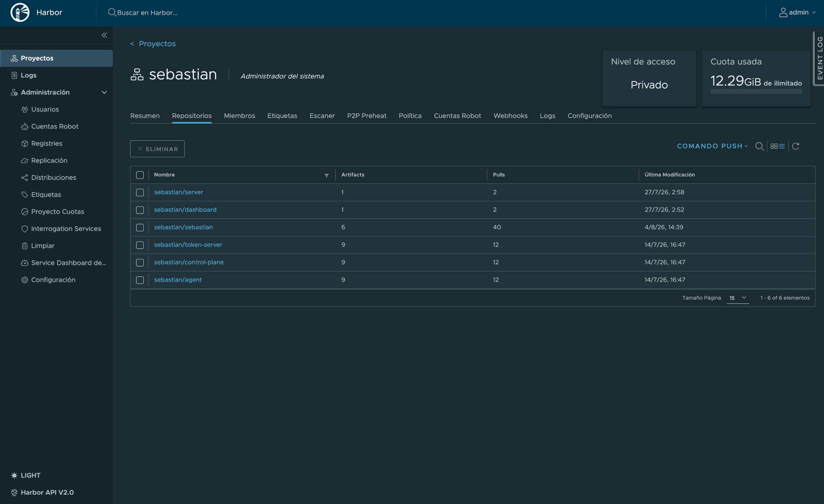Viewport: 824px width, 504px height.
Task: Click the Harbor lighthouse logo
Action: (20, 12)
